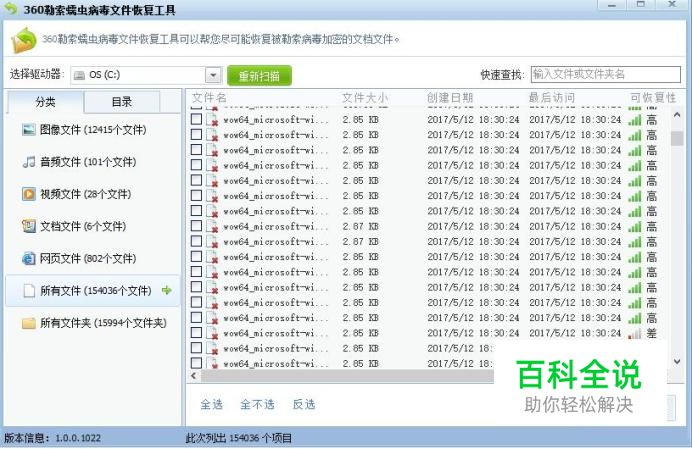Viewport: 692px width, 449px height.
Task: Click the green folder recovery logo
Action: [x=24, y=40]
